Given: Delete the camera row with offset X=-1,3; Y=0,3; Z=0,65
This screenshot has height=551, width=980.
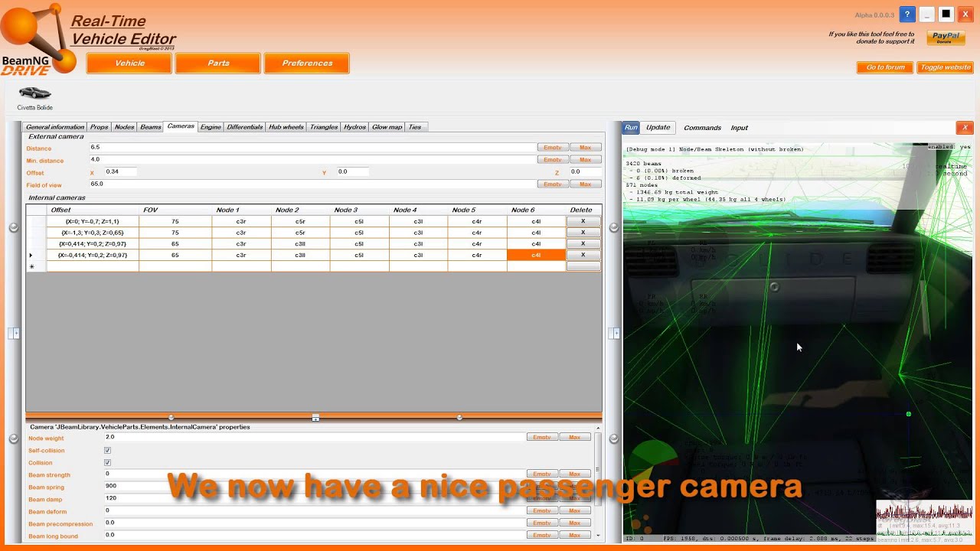Looking at the screenshot, I should point(583,233).
